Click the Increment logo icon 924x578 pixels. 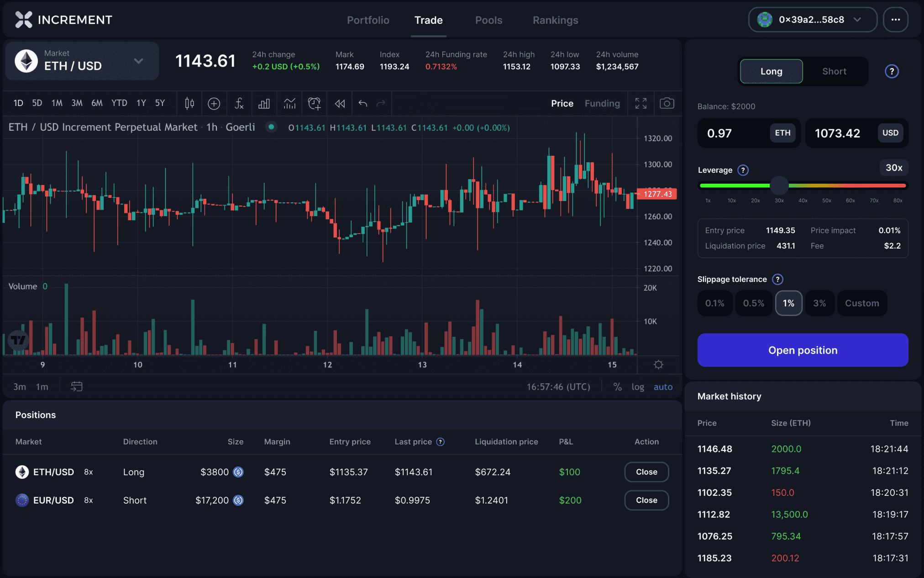tap(24, 20)
